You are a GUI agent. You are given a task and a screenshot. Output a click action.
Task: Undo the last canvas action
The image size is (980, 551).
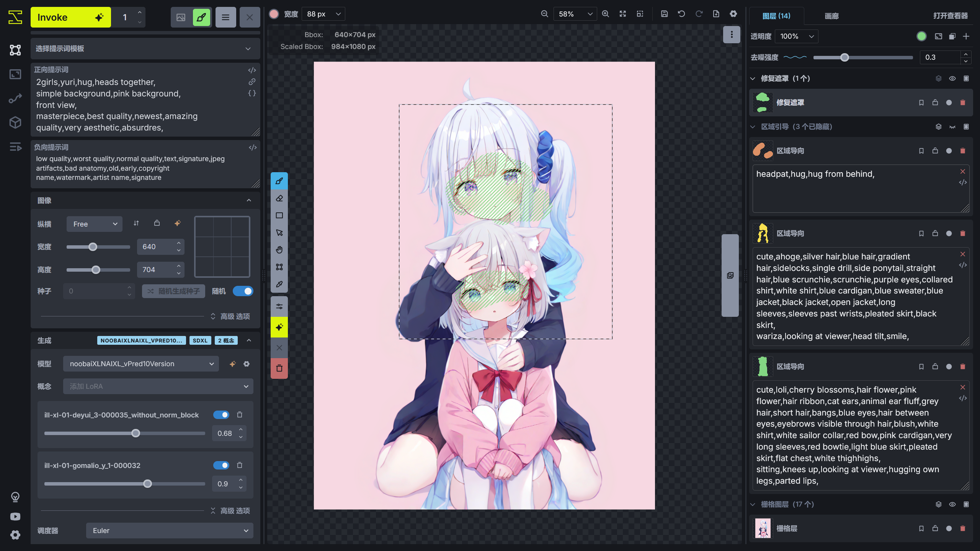tap(681, 14)
